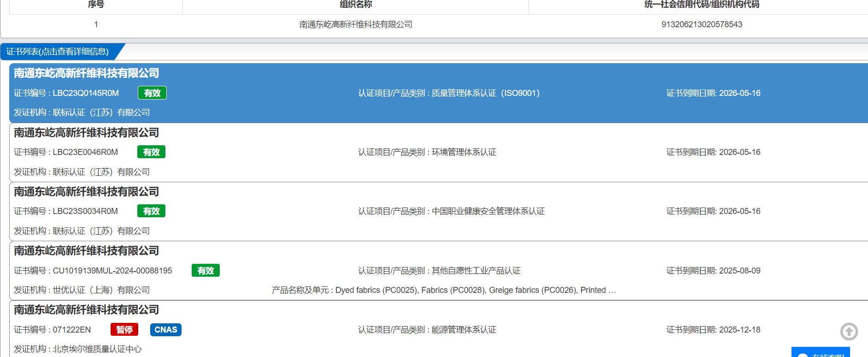The width and height of the screenshot is (868, 357).
Task: Select company title above certificate 071222EN
Action: (86, 310)
